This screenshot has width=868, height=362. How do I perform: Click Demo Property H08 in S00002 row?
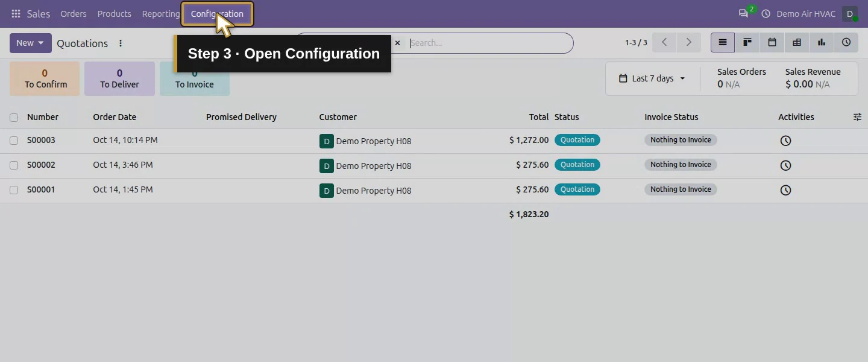(374, 166)
